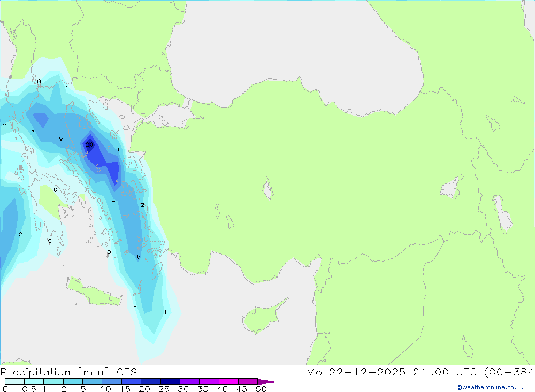Select the 25–30 mm navy legend segment
Image resolution: width=535 pixels, height=392 pixels.
pos(170,381)
